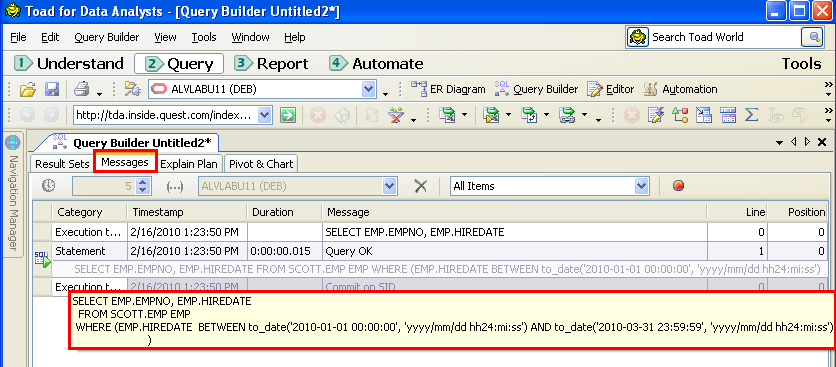Open the Edit menu
This screenshot has width=836, height=367.
pos(50,37)
